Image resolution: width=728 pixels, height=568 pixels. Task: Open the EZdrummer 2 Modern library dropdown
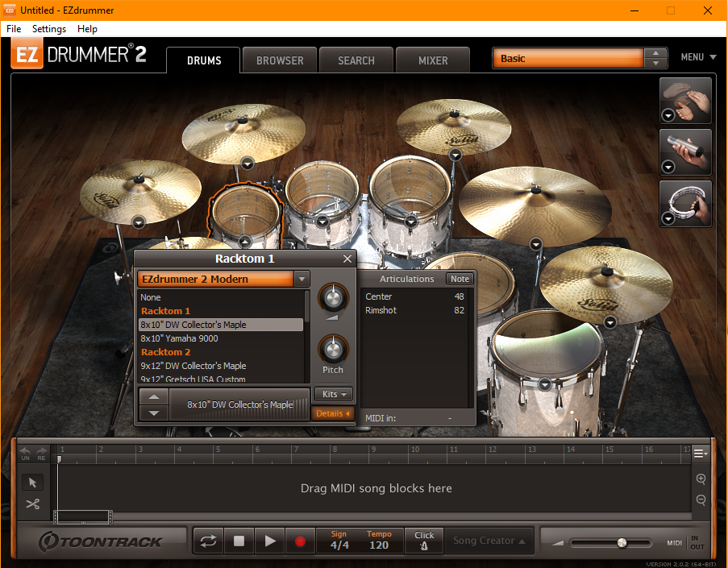click(302, 279)
